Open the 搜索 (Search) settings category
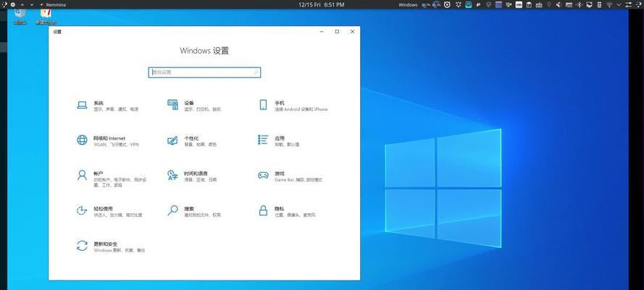Viewport: 644px width, 290px height. 194,212
